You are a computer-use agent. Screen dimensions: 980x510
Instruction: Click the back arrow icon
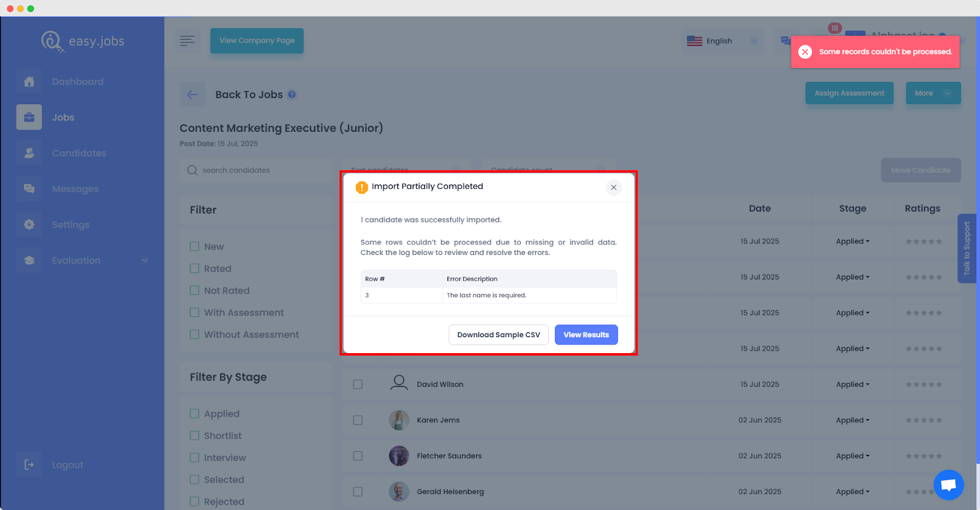(192, 94)
